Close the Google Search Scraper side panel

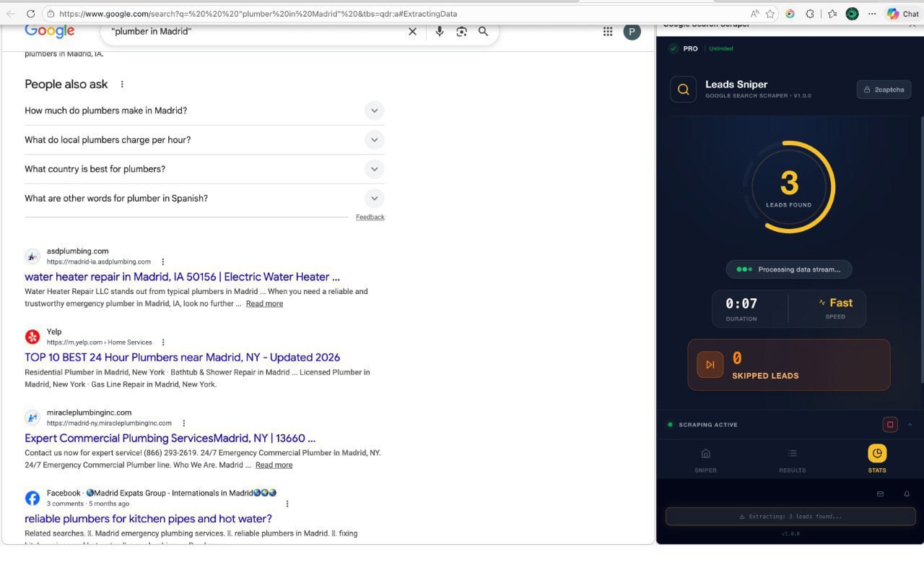tap(912, 25)
